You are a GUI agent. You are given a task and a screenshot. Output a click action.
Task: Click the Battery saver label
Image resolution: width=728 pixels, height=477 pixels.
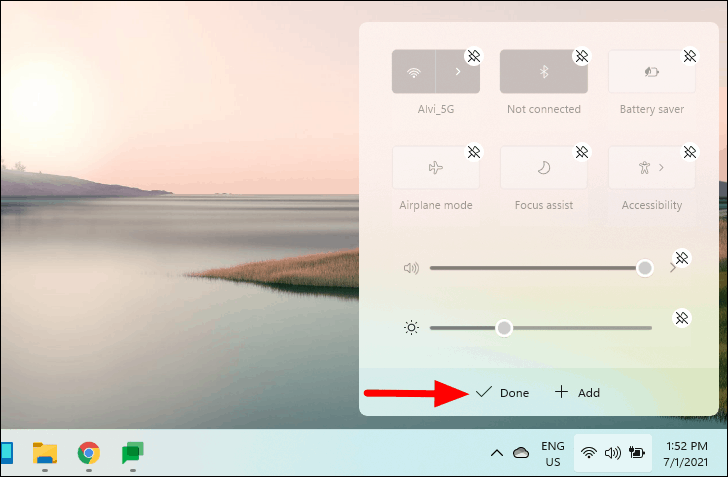(x=652, y=110)
